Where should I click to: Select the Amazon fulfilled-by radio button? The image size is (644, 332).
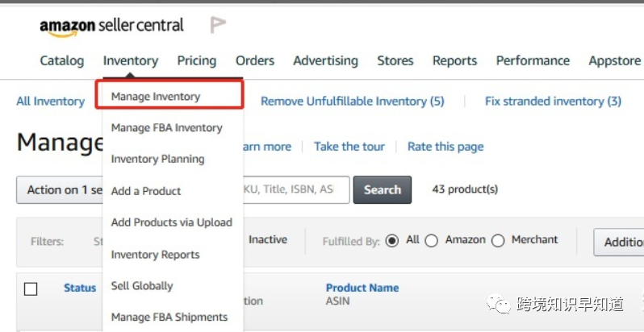[x=431, y=240]
